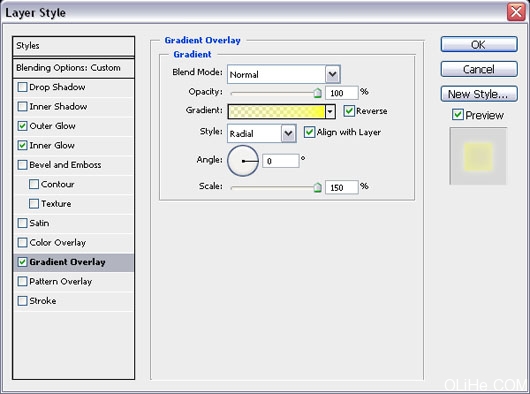Expand the Blend Mode dropdown
530x394 pixels.
(x=333, y=74)
